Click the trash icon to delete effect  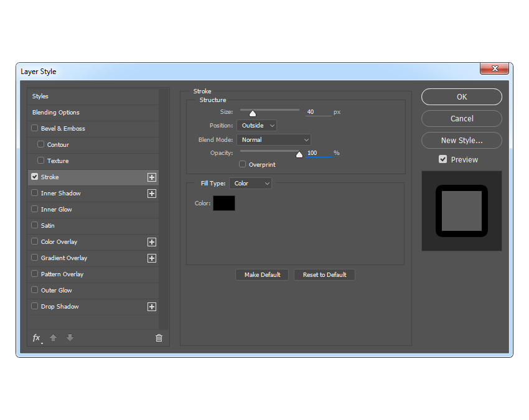159,338
